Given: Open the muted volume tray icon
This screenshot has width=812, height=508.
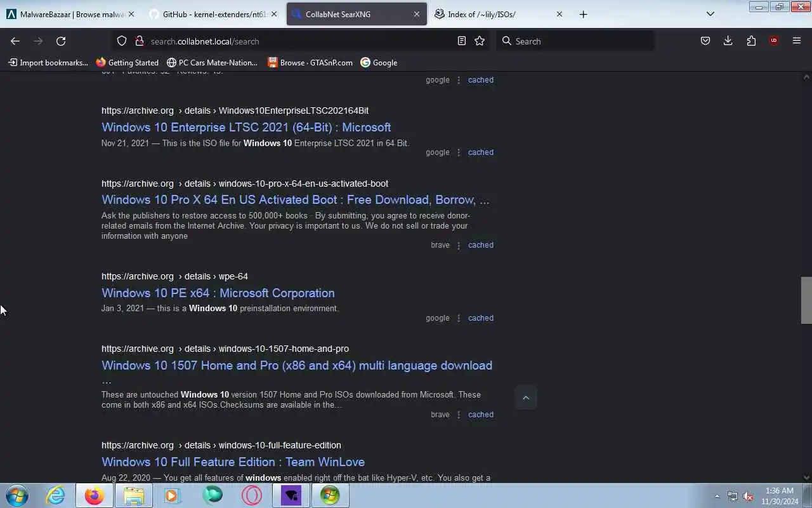Looking at the screenshot, I should (x=749, y=496).
